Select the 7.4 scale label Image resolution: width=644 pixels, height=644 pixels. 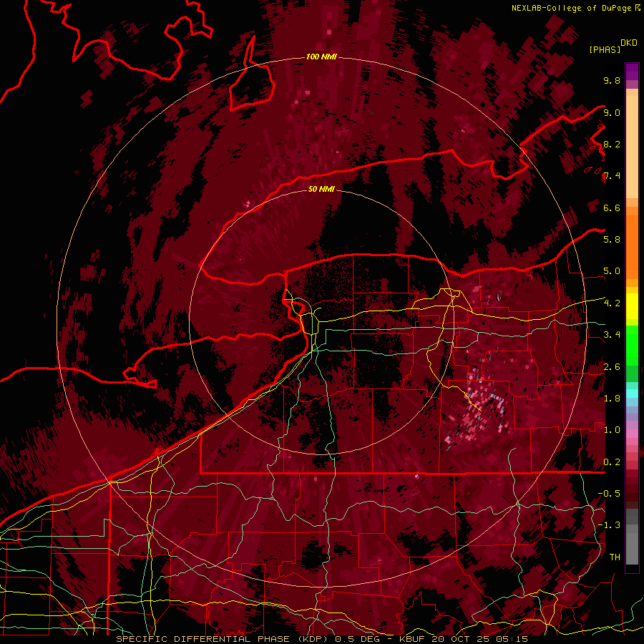tap(612, 176)
